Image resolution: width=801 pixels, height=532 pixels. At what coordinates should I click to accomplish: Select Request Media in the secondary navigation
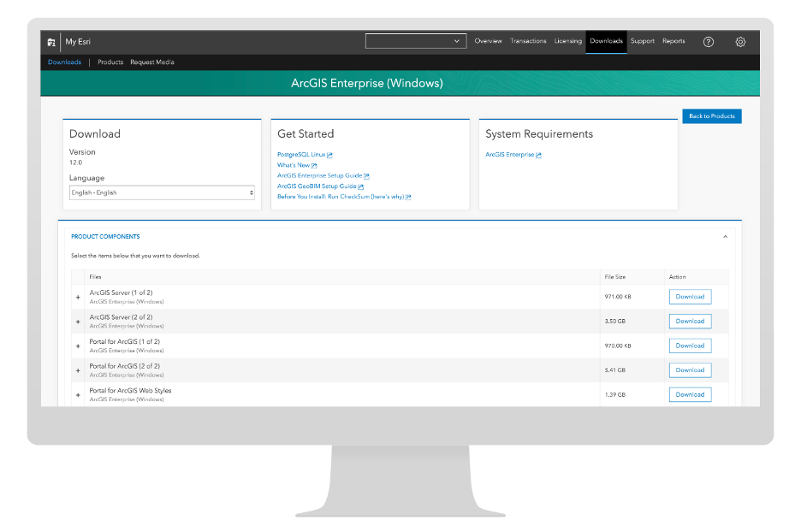pos(152,62)
